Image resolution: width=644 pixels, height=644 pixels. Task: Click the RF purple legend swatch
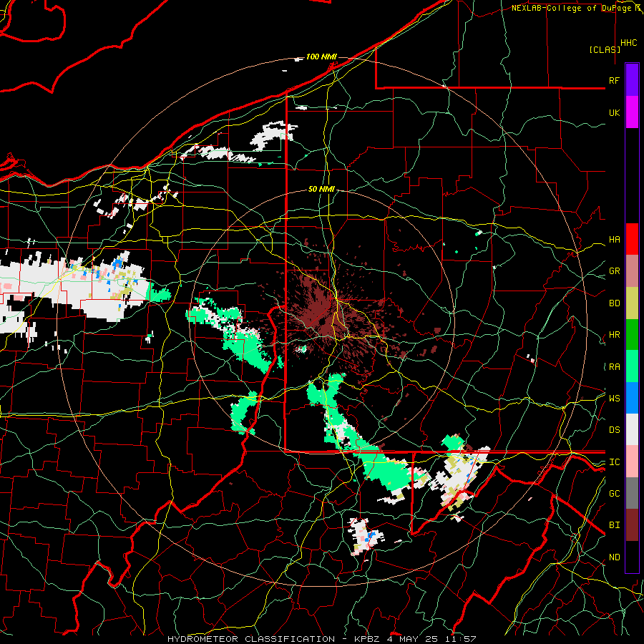point(632,80)
